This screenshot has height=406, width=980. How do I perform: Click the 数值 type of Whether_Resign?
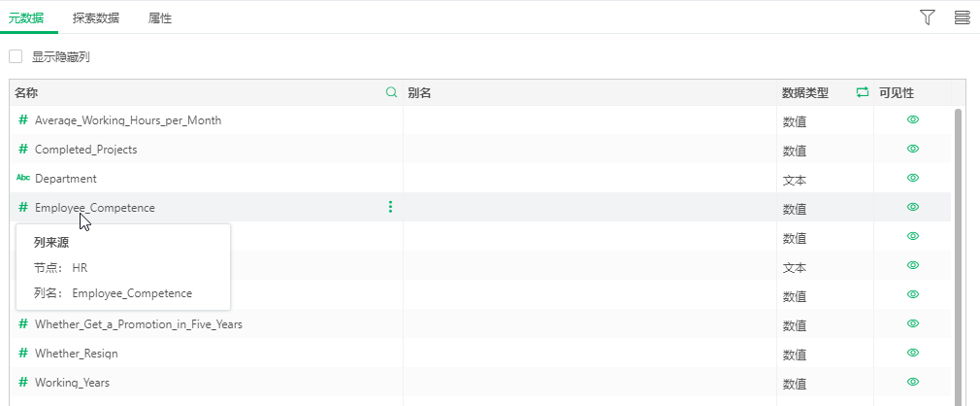tap(795, 355)
